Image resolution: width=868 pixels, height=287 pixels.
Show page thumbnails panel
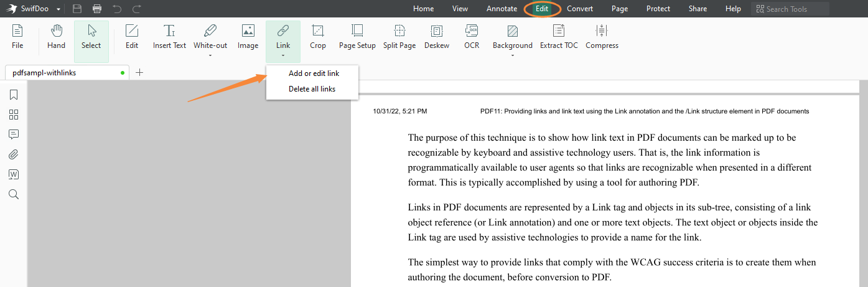[14, 115]
